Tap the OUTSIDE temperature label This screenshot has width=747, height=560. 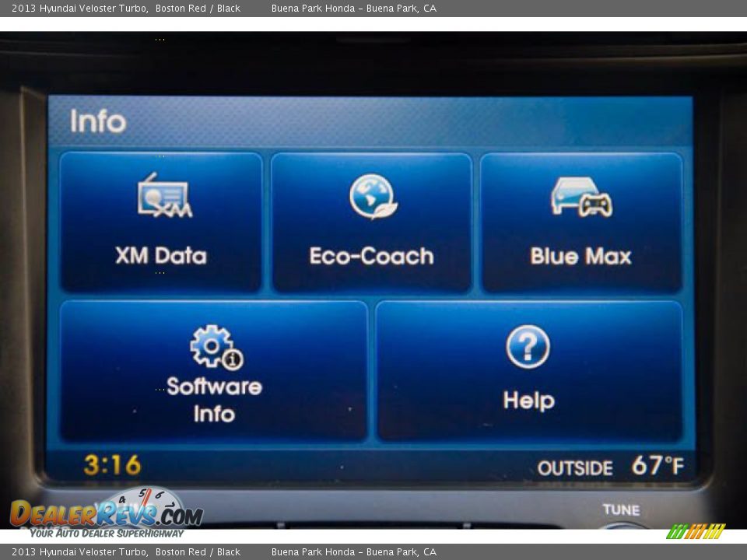(x=575, y=468)
